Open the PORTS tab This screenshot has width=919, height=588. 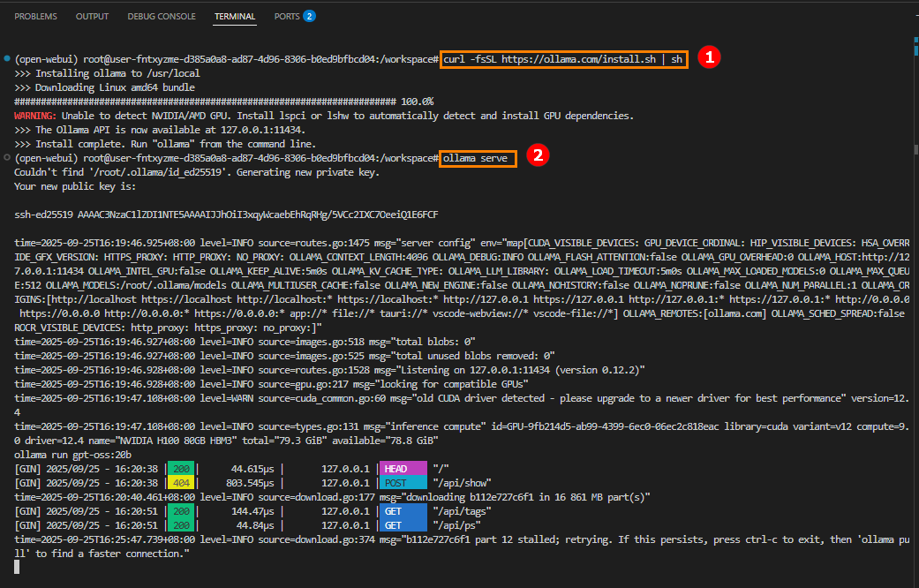287,16
